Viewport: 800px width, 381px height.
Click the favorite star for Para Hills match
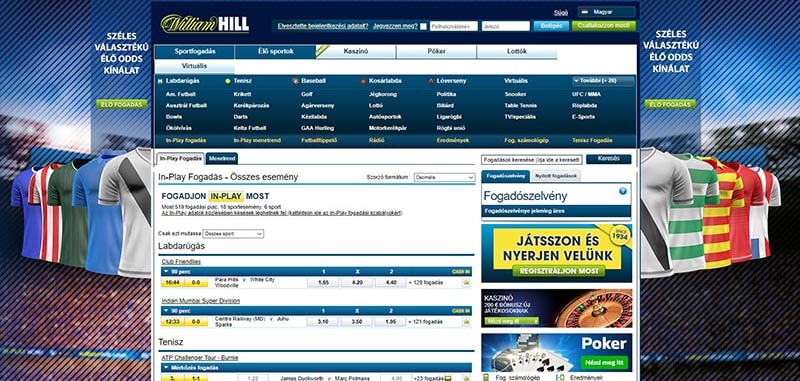(x=466, y=283)
